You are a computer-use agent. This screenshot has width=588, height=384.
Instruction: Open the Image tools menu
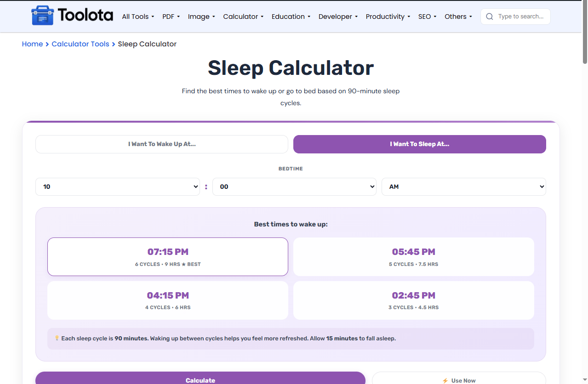pos(201,17)
